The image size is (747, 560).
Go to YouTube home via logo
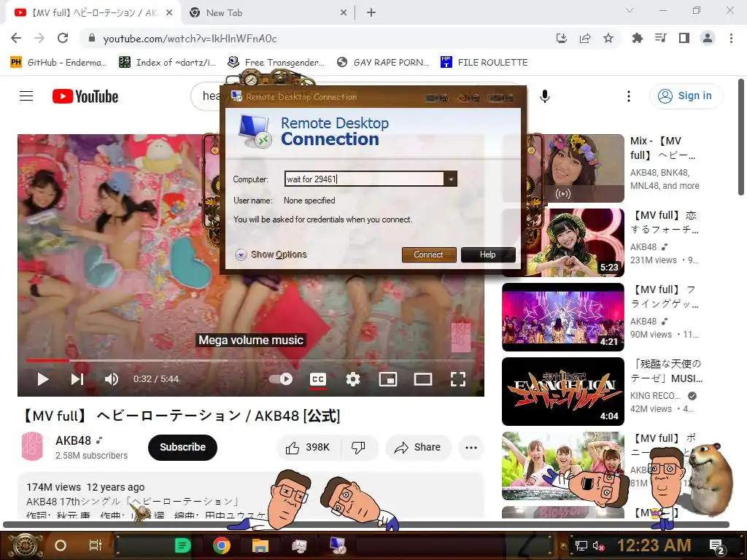(85, 96)
